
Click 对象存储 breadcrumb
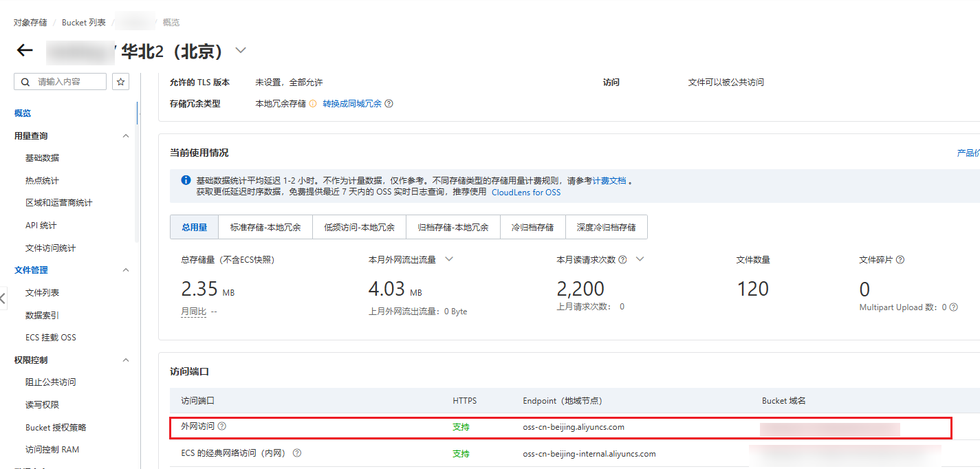(30, 23)
